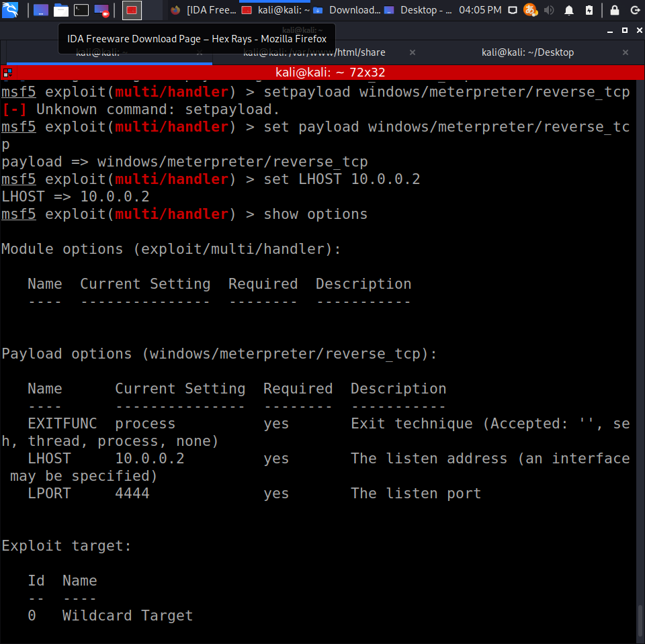The image size is (645, 644).
Task: Click the 'Required' header in payload table
Action: point(298,389)
